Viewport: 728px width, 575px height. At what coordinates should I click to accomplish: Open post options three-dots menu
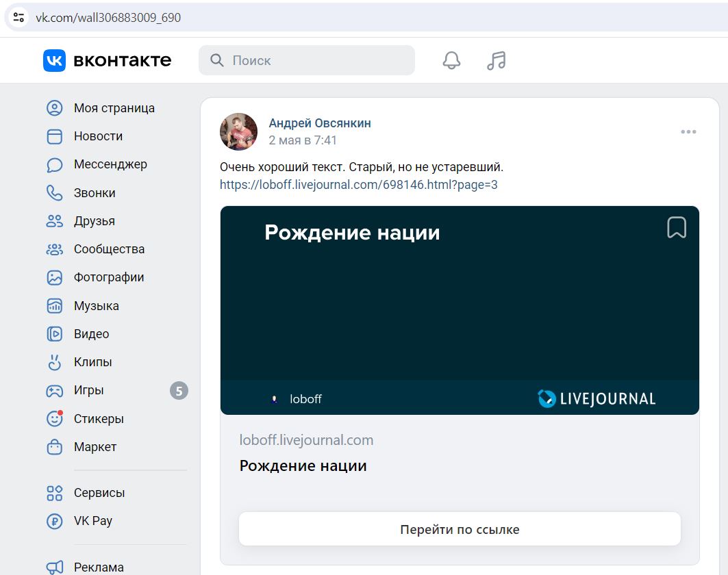pyautogui.click(x=688, y=132)
